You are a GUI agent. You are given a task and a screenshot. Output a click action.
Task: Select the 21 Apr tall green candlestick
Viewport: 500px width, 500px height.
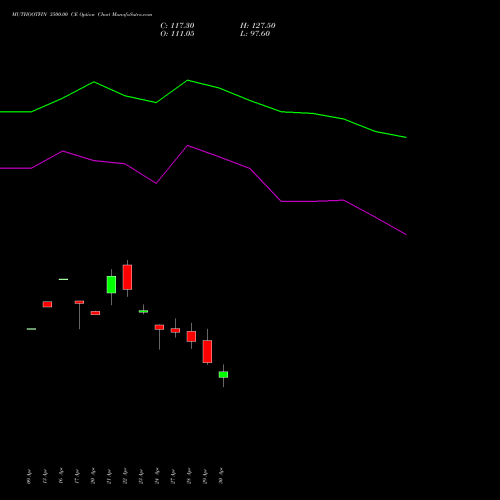[111, 284]
